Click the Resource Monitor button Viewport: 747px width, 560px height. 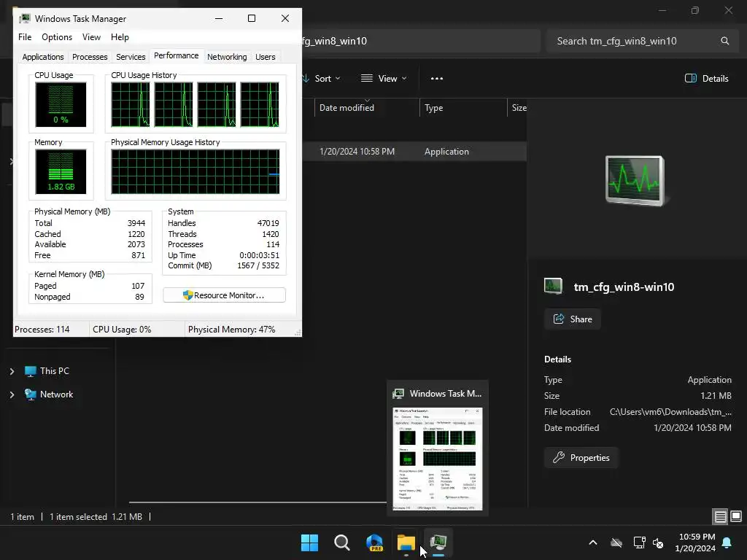[x=224, y=295]
